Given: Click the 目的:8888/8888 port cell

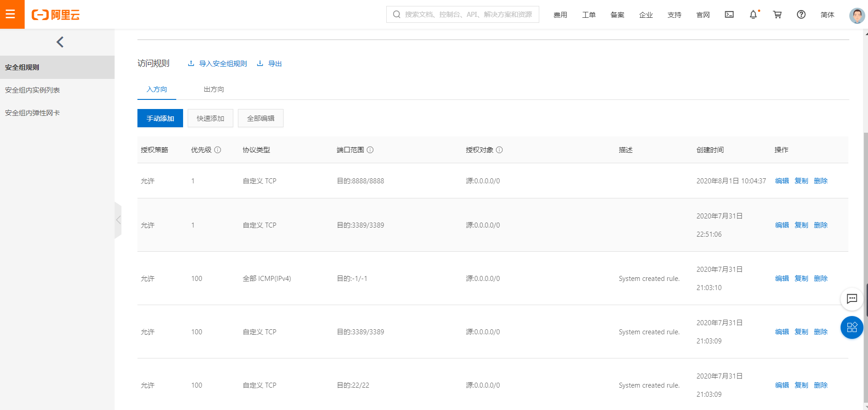Looking at the screenshot, I should coord(360,181).
